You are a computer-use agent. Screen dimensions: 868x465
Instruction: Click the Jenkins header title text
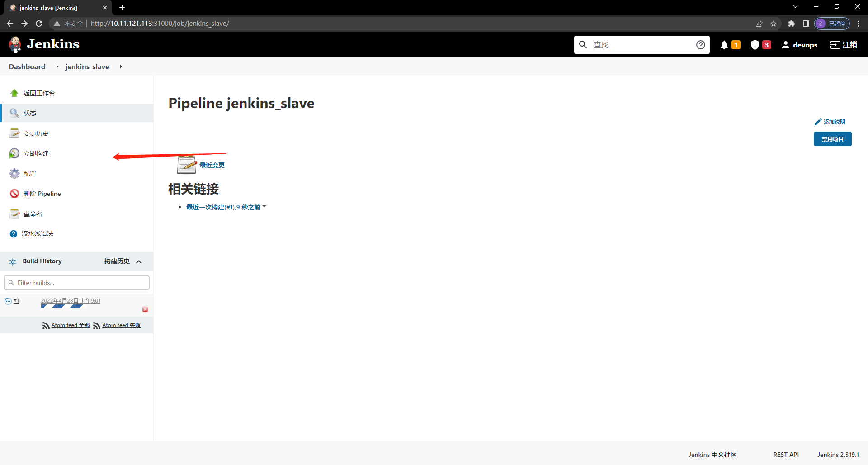pyautogui.click(x=53, y=44)
